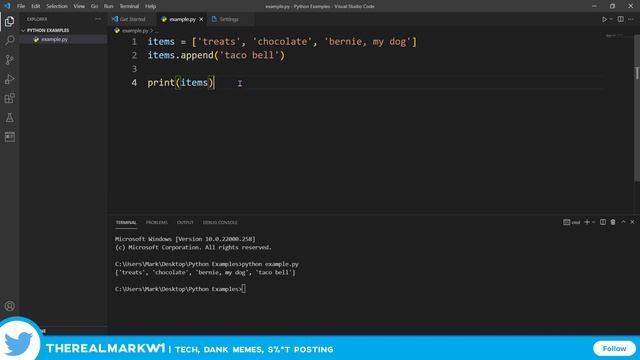Open editor More Actions ellipsis
Viewport: 640px width, 360px height.
tap(631, 19)
